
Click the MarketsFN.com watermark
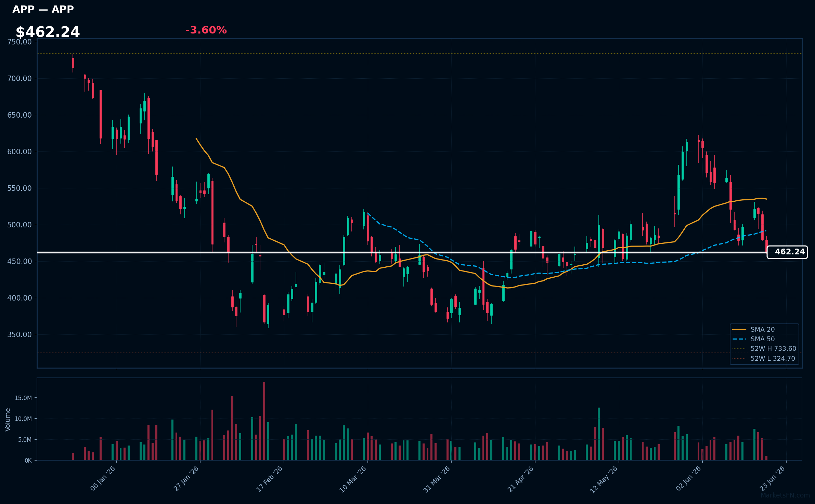click(x=785, y=495)
